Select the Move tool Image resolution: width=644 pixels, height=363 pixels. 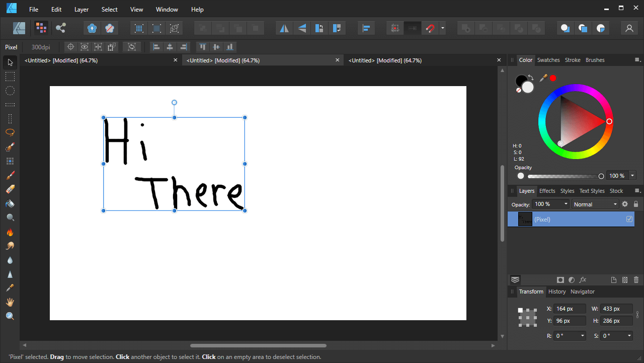10,62
